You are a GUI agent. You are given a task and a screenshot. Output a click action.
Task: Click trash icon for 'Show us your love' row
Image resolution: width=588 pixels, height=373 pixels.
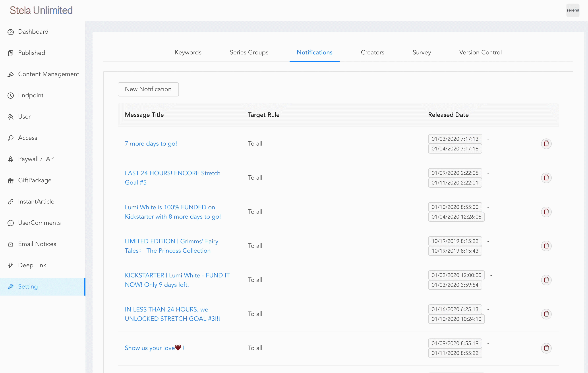pos(546,348)
